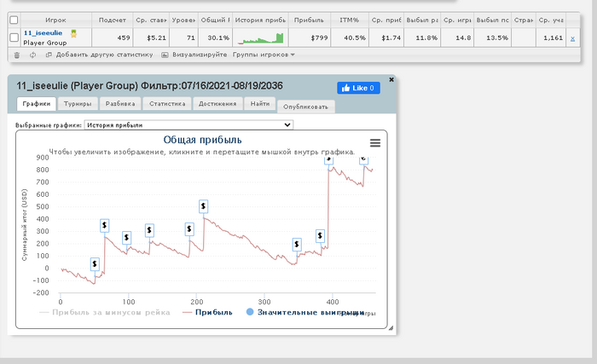Click the profit history sparkline thumbnail
Screen dimensions: 597x364
pos(260,38)
